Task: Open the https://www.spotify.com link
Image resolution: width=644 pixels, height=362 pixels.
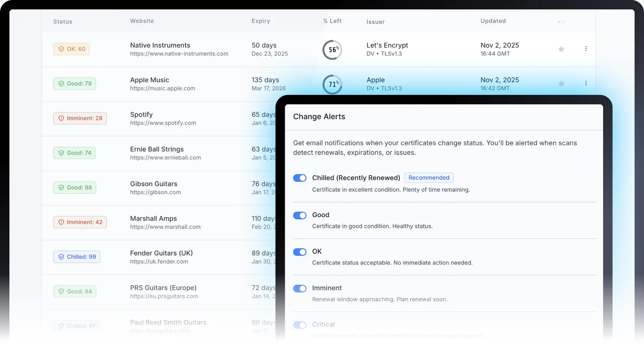Action: 163,123
